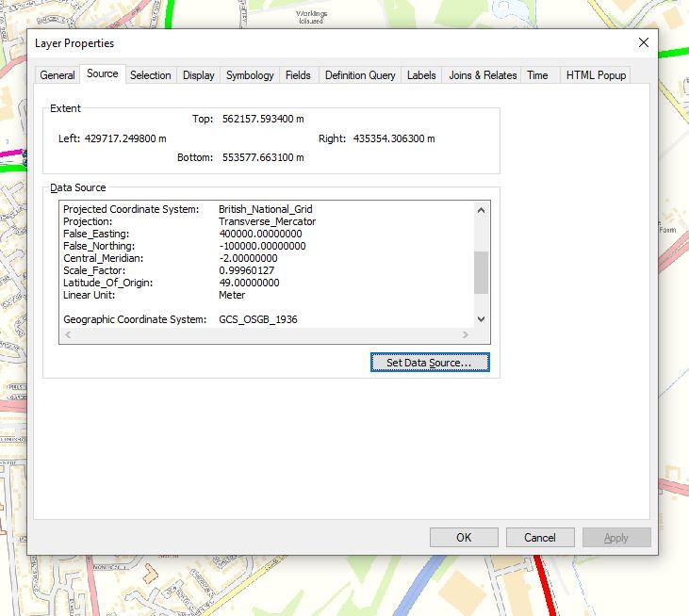Switch to the General tab
This screenshot has width=689, height=616.
coord(57,75)
